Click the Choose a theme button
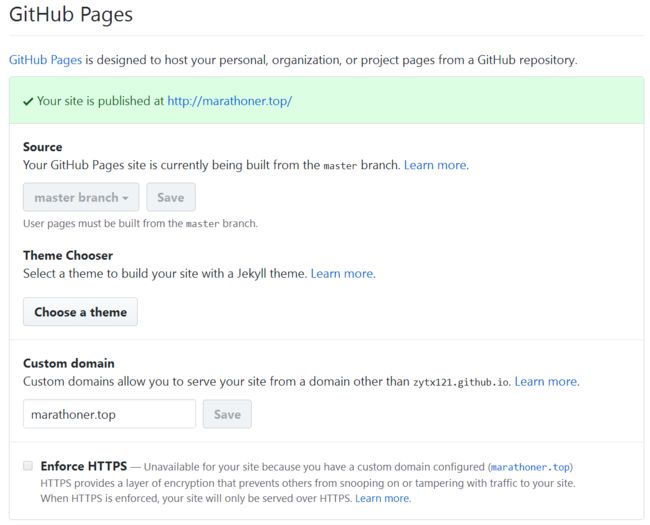The width and height of the screenshot is (650, 525). [x=80, y=312]
